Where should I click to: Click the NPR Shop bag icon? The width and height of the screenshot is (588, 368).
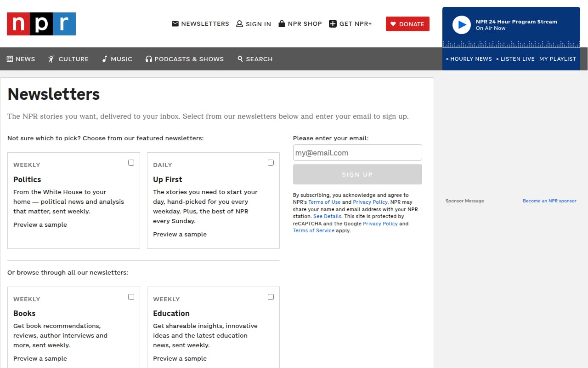pyautogui.click(x=282, y=23)
